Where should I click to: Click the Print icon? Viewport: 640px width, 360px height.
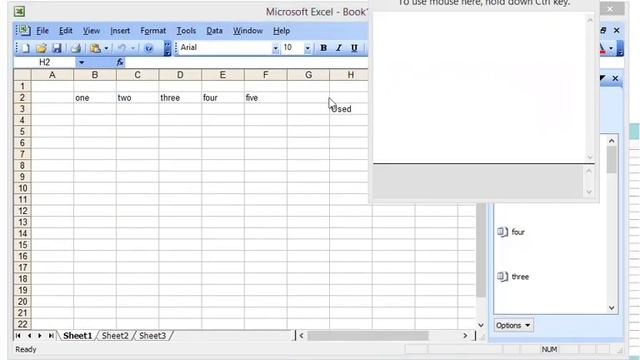click(x=76, y=48)
